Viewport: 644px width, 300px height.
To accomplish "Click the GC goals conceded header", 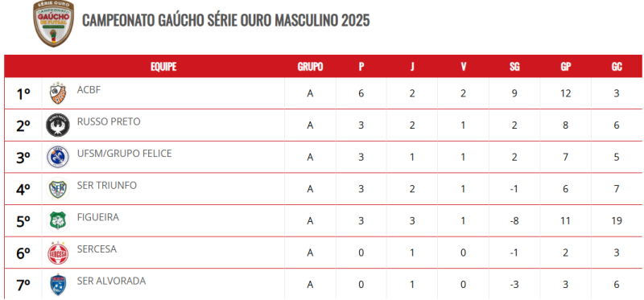I will click(617, 67).
